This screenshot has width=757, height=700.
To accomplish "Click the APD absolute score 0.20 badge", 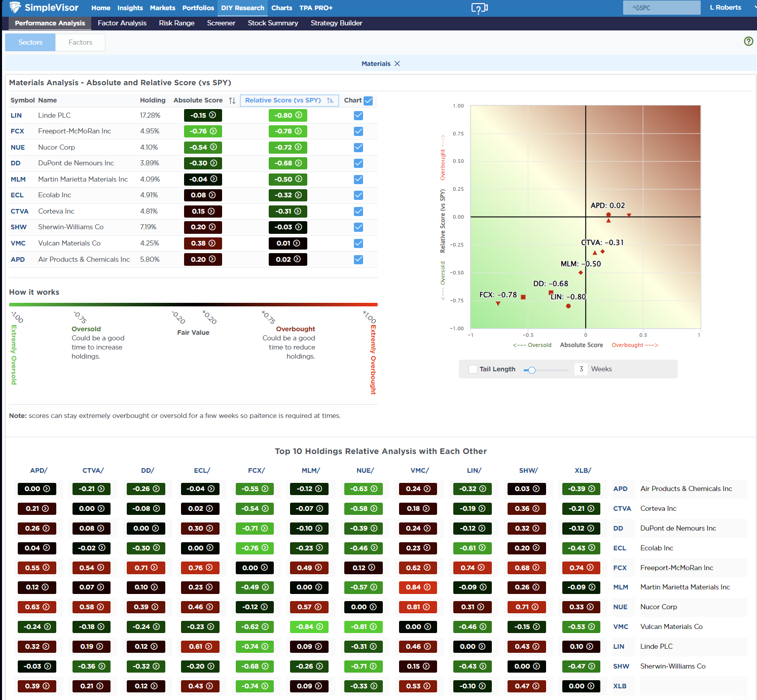I will [x=203, y=259].
